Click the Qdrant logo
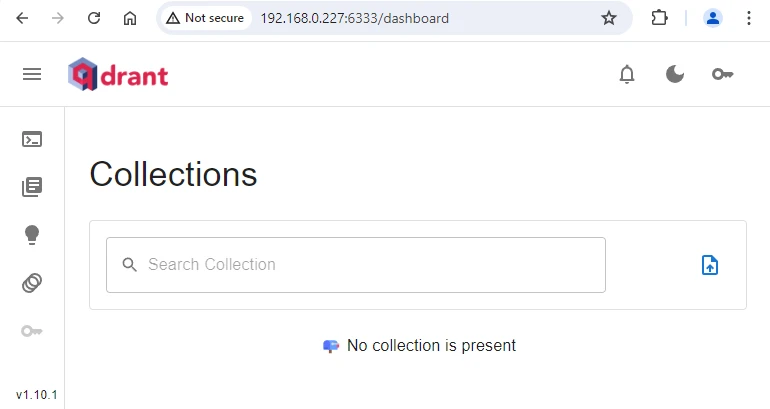 click(x=118, y=74)
